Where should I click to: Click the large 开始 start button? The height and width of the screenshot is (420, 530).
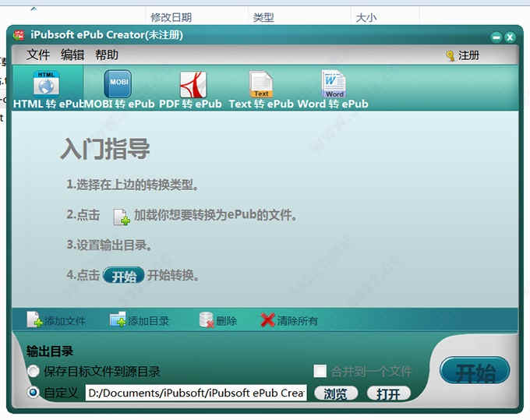[x=475, y=371]
